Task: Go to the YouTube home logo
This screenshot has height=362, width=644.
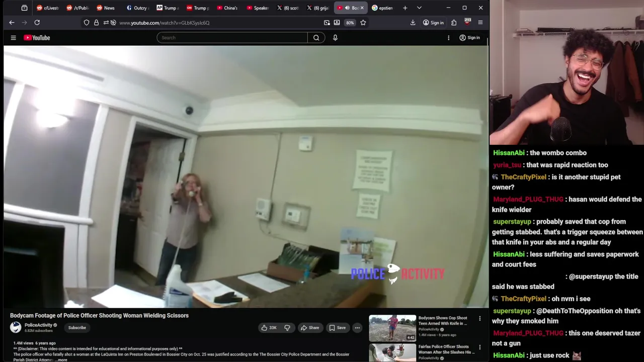Action: point(37,38)
